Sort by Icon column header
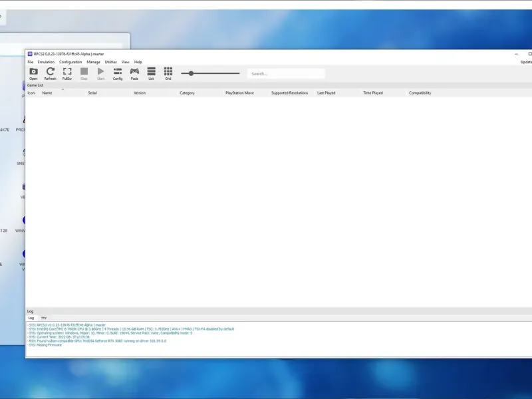Image resolution: width=532 pixels, height=399 pixels. (31, 93)
